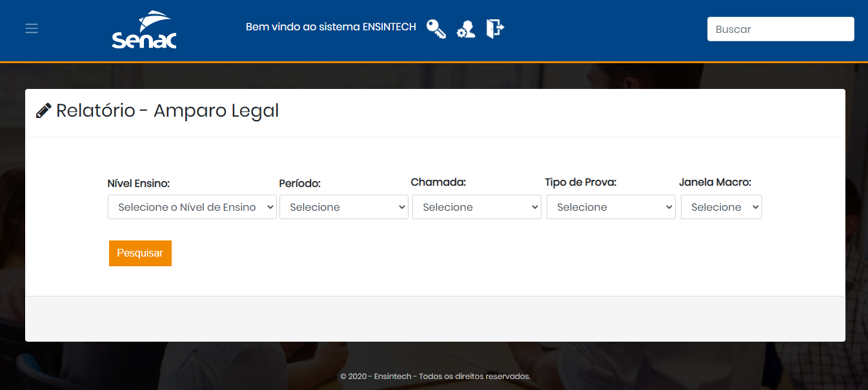Click the orange Pesquisar button

140,253
